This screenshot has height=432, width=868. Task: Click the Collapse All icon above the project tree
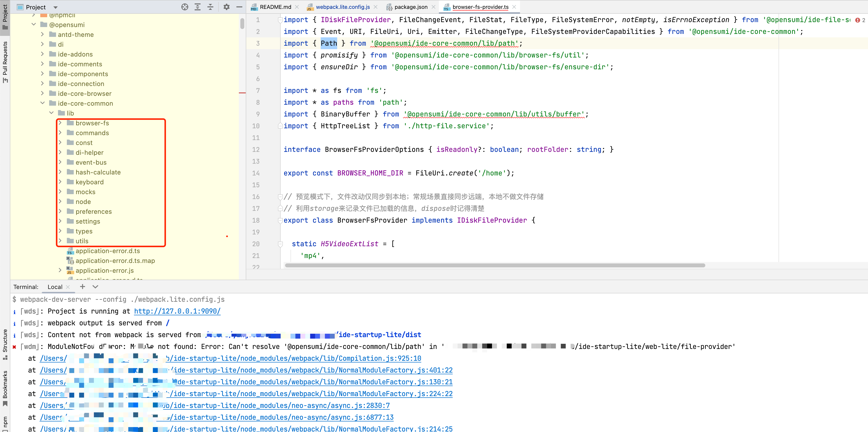click(210, 7)
